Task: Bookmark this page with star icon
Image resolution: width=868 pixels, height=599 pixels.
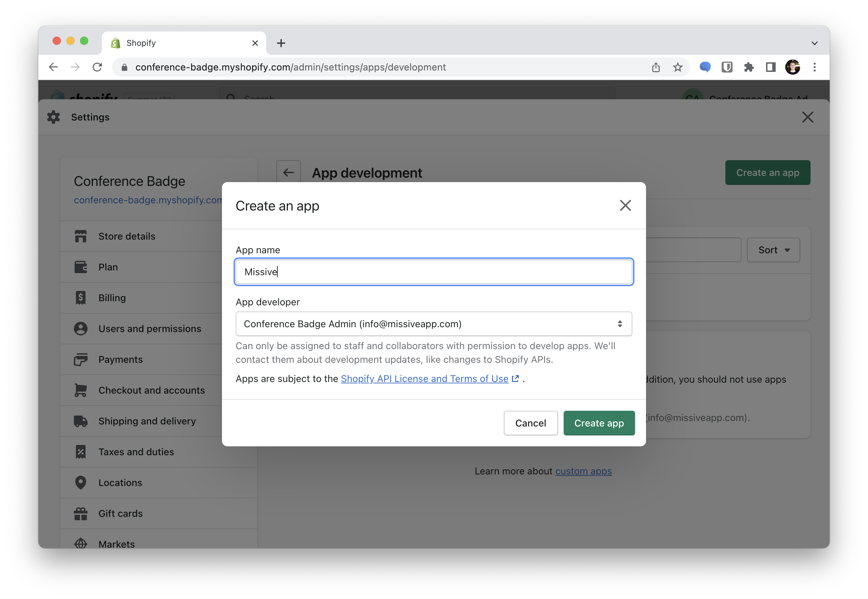Action: pos(678,67)
